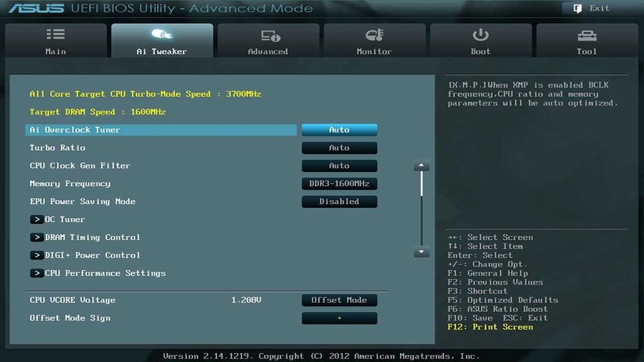Viewport: 644px width, 362px height.
Task: Open the CPU Performance Settings entry
Action: click(105, 273)
